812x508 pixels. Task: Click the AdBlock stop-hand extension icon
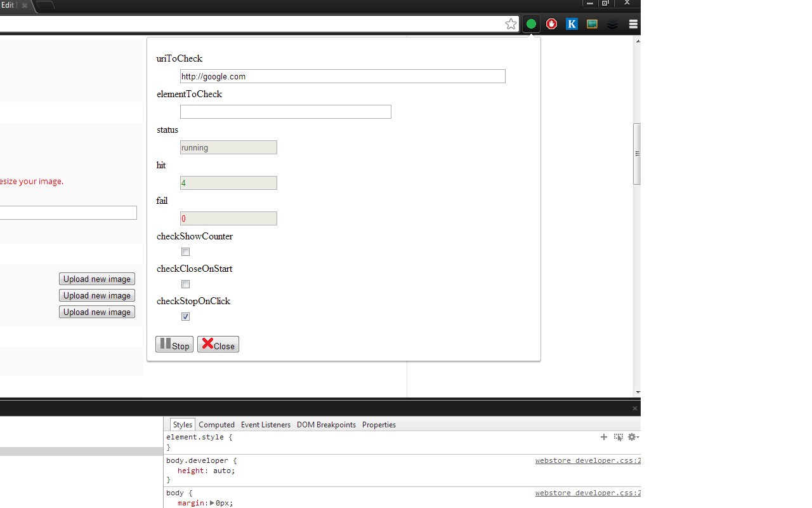[x=551, y=23]
